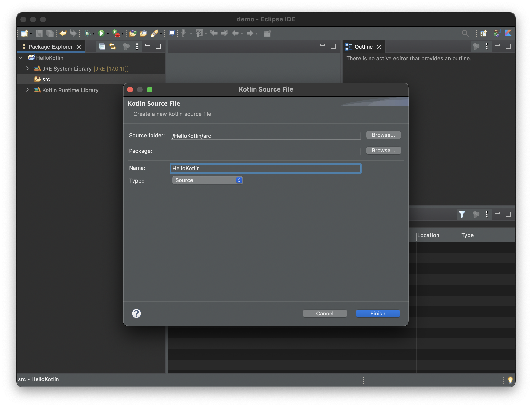Select the Package Explorer tab
The width and height of the screenshot is (532, 407).
tap(51, 47)
